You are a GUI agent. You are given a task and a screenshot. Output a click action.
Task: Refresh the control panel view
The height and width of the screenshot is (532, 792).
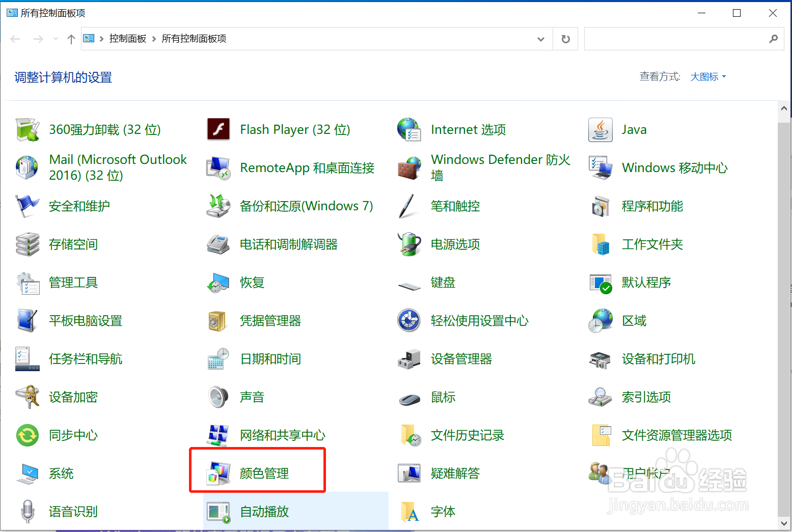pos(565,39)
